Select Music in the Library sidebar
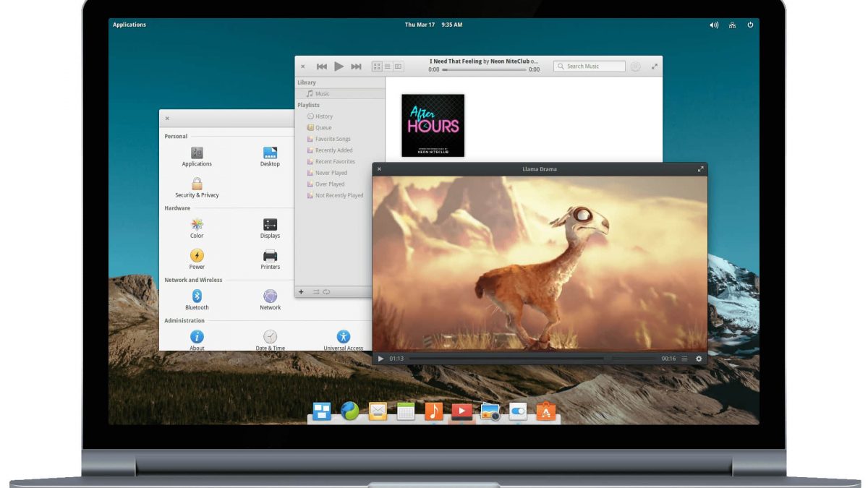The height and width of the screenshot is (488, 868). tap(340, 94)
